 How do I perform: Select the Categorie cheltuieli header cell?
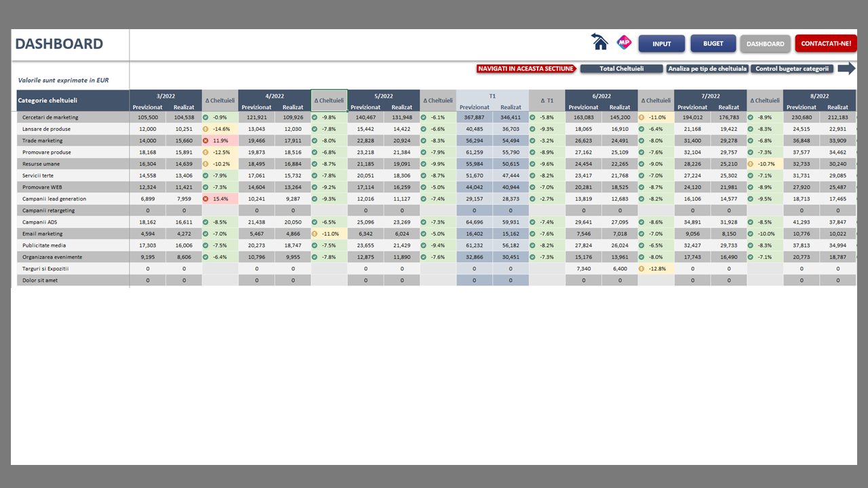point(71,101)
